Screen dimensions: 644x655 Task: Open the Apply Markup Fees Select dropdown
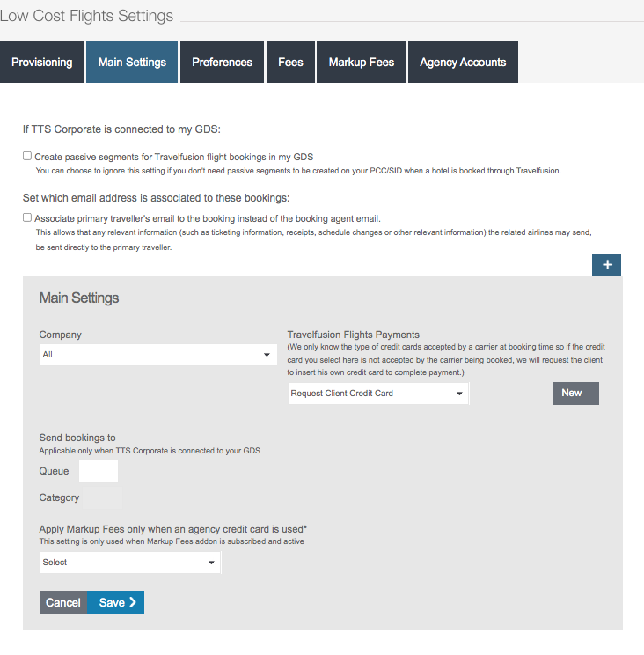coord(129,562)
